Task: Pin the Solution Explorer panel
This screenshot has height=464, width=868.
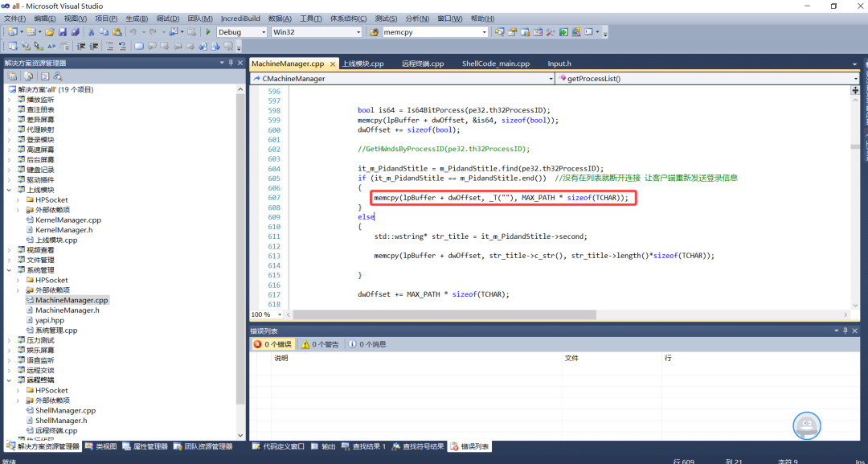Action: click(x=231, y=63)
